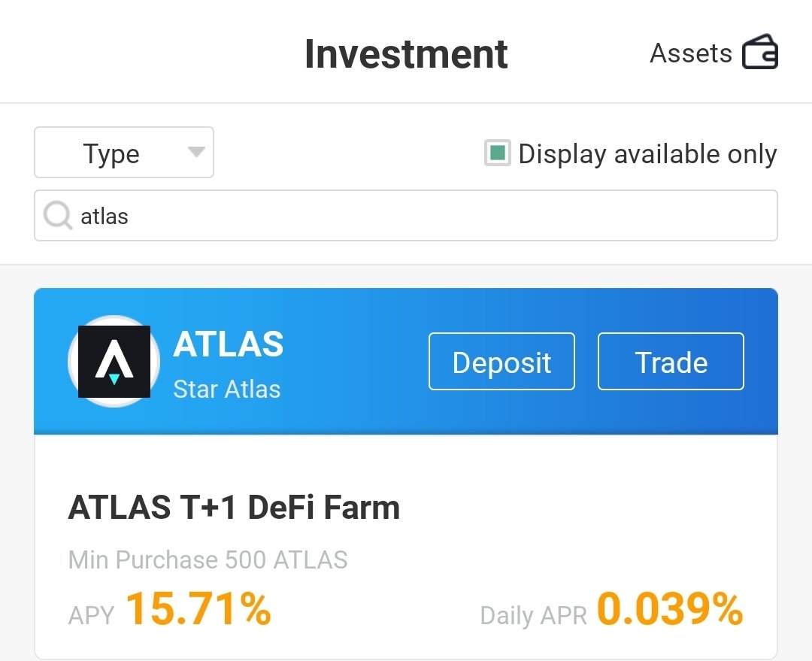Click the Trade button
Viewport: 812px width, 661px height.
pyautogui.click(x=671, y=362)
